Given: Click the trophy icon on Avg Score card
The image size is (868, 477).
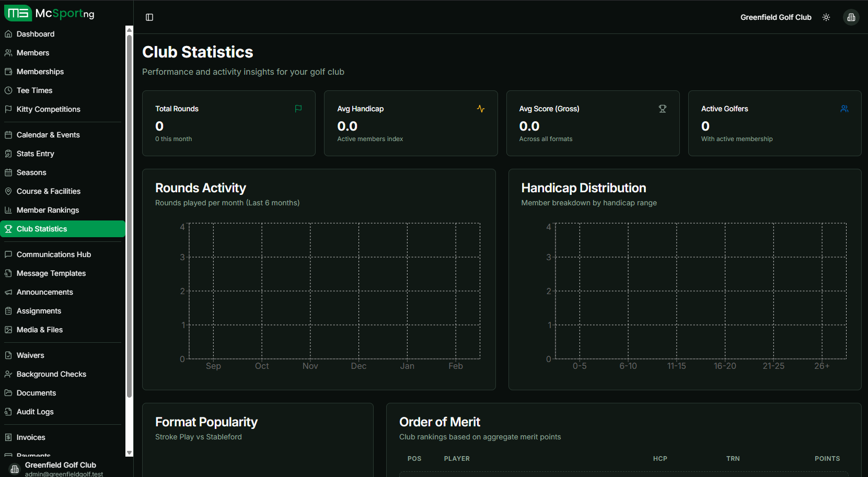Looking at the screenshot, I should 663,109.
